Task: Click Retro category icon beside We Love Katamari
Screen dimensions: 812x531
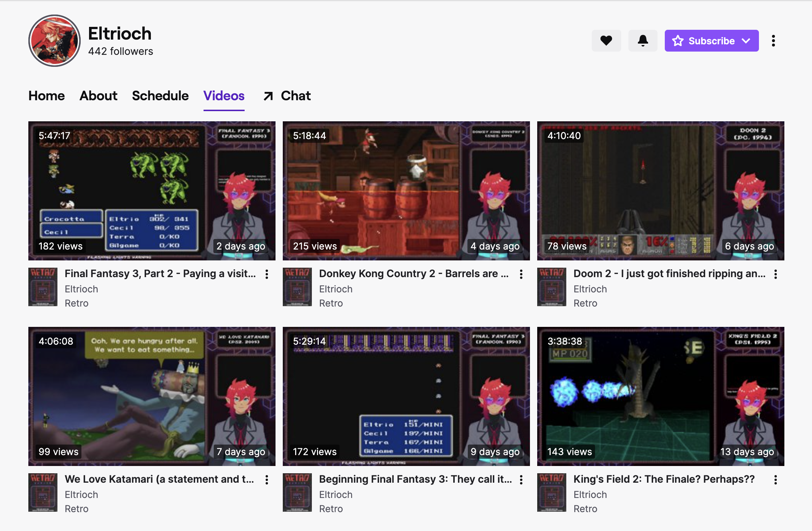Action: tap(43, 493)
